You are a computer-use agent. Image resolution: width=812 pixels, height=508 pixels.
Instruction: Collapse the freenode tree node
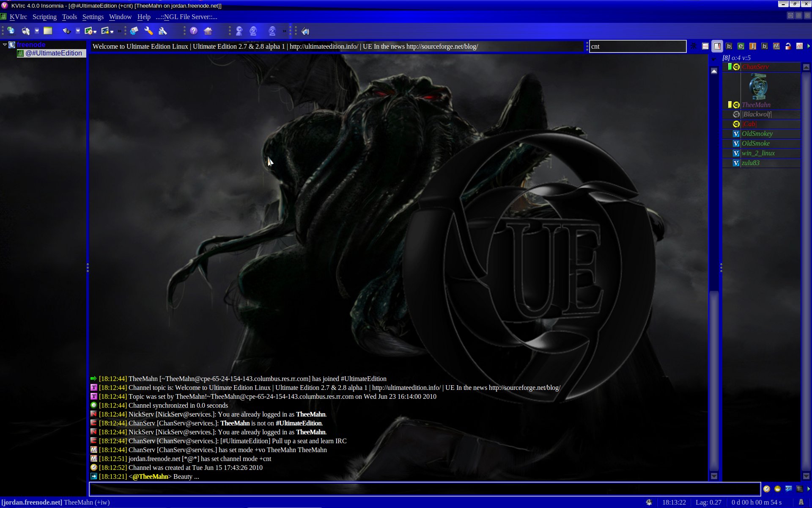(5, 44)
